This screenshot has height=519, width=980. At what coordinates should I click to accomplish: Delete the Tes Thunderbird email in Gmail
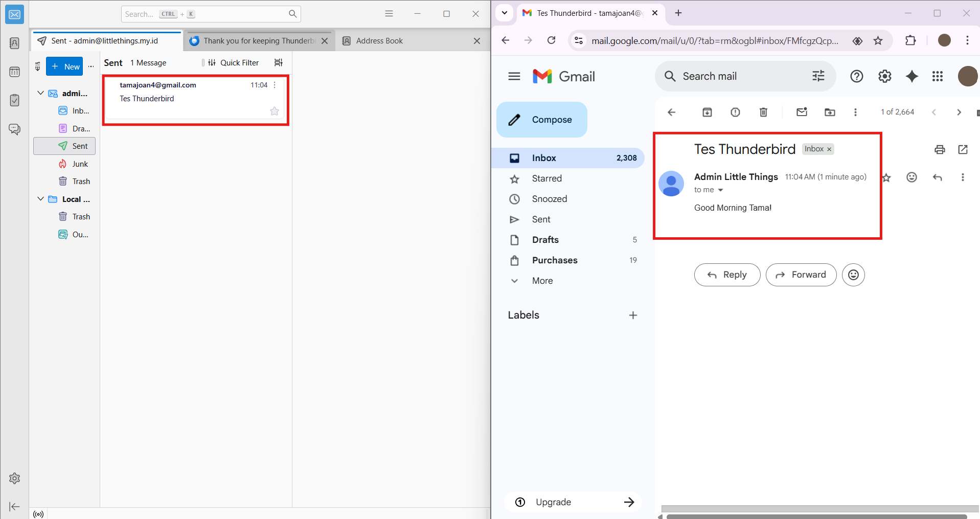763,112
